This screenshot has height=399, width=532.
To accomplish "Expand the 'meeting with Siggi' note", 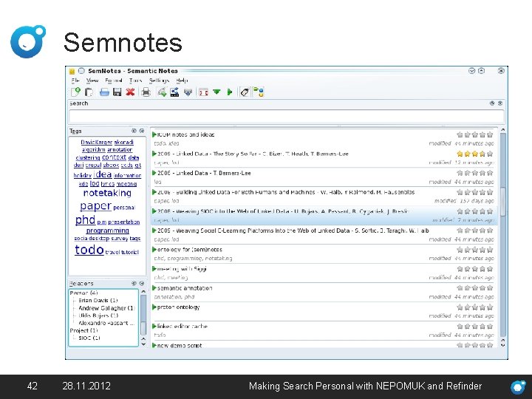I will coord(154,269).
